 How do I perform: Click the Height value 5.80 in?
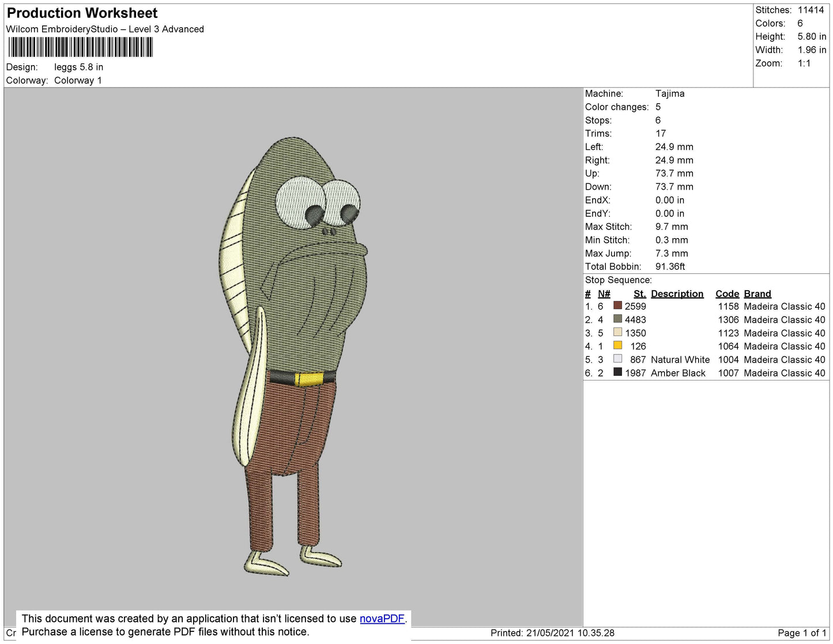click(x=812, y=36)
